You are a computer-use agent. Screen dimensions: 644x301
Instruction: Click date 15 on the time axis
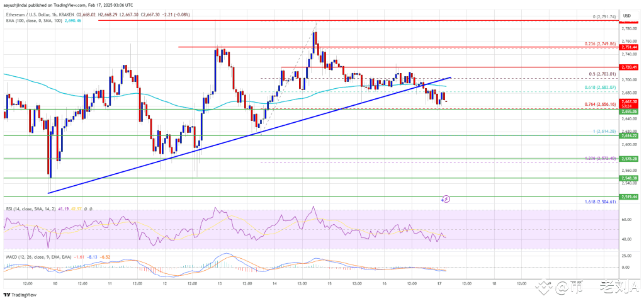[x=330, y=283]
